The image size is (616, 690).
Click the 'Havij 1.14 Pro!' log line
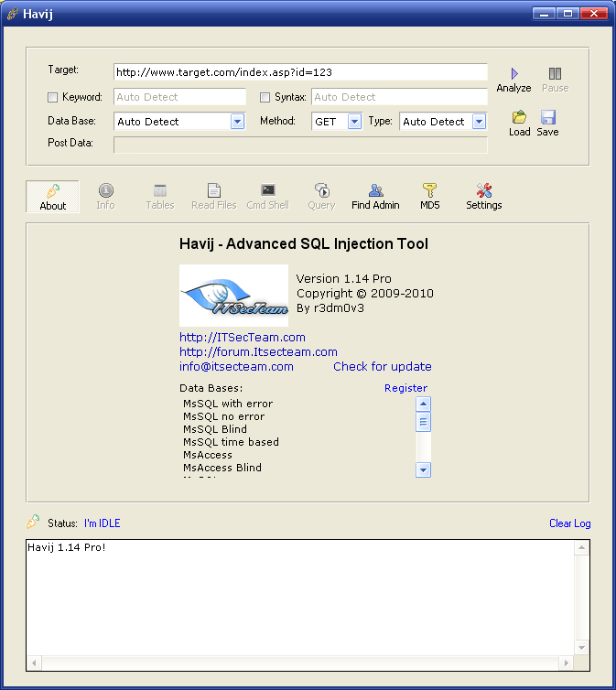click(x=67, y=547)
